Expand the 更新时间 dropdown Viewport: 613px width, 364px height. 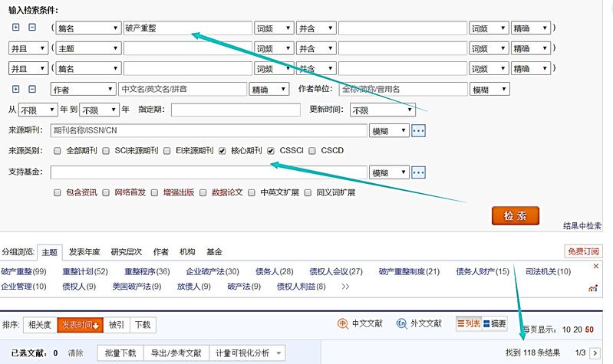[382, 110]
